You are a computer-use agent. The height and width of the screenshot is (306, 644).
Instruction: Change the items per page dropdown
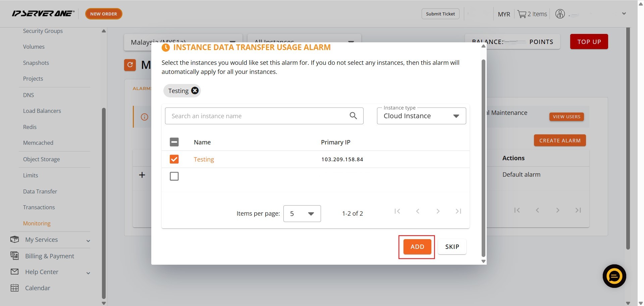[x=302, y=214]
